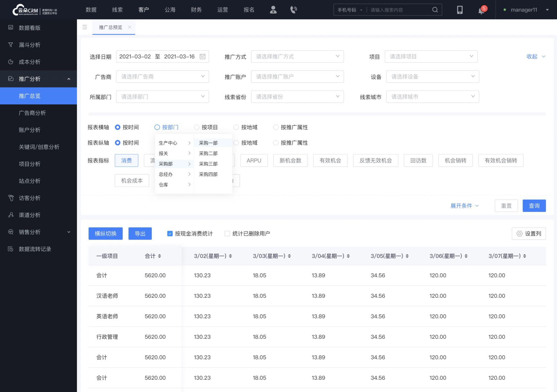The height and width of the screenshot is (392, 557).
Task: Click the 数据流转记录 data flow icon
Action: point(11,249)
